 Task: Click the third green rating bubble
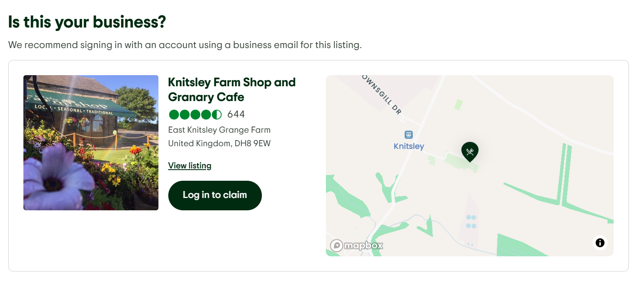195,114
